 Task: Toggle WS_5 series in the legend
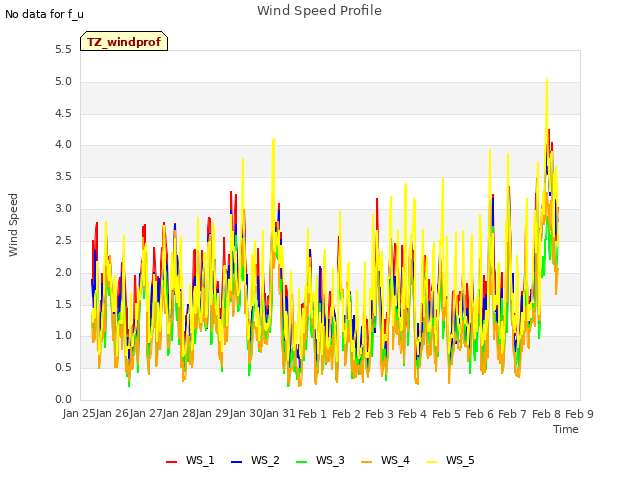click(450, 460)
